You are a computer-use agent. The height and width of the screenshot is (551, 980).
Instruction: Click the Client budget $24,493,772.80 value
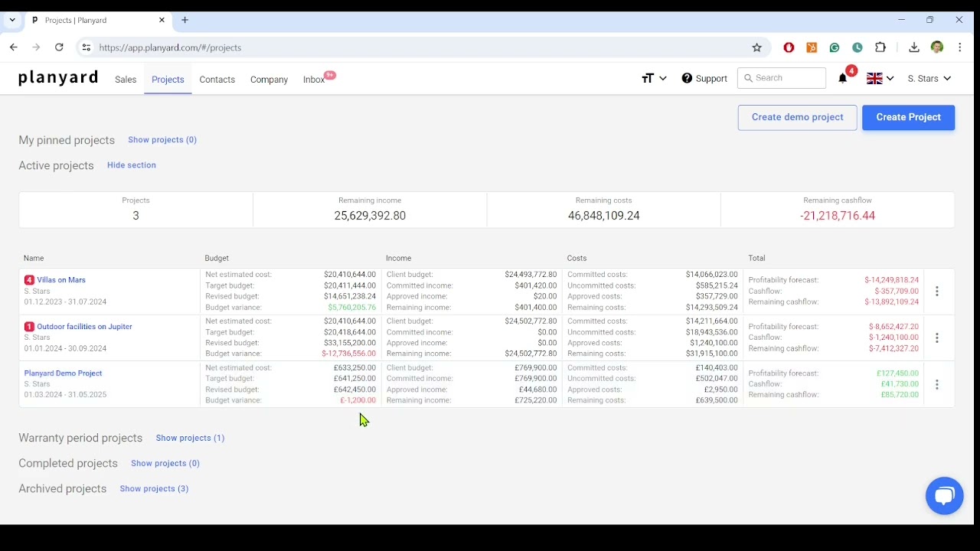coord(531,275)
